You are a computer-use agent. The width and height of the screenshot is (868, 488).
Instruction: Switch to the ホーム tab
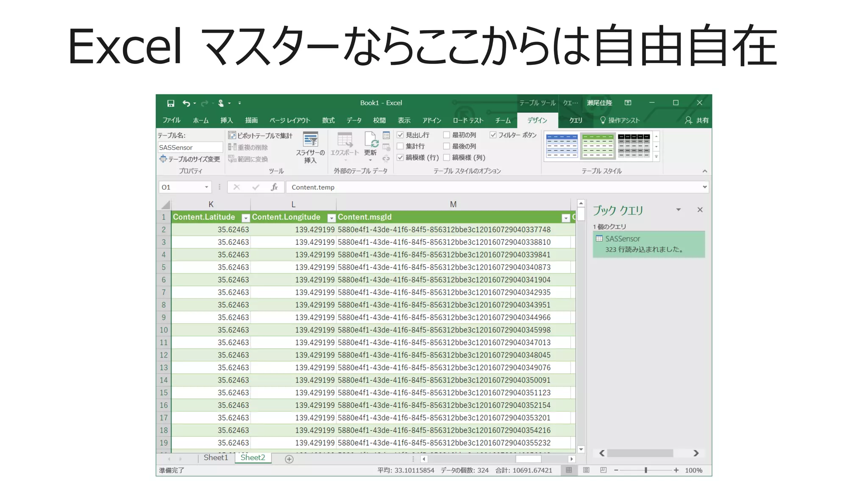201,120
